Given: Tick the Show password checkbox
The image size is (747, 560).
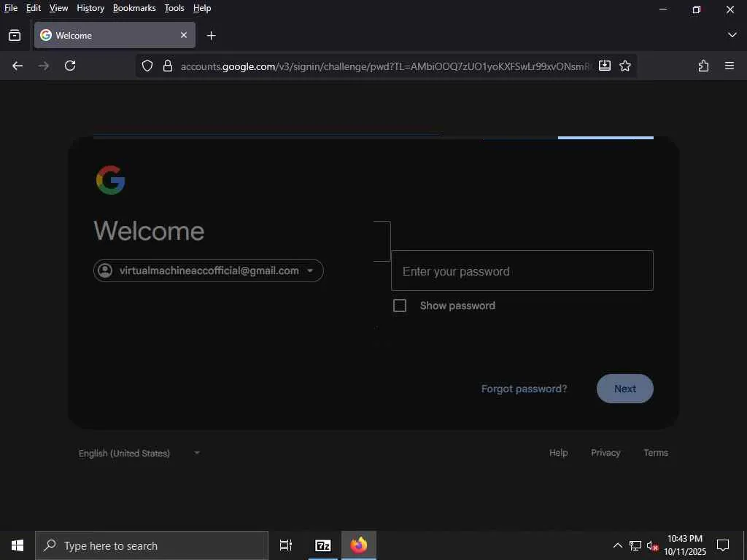Looking at the screenshot, I should click(x=400, y=306).
